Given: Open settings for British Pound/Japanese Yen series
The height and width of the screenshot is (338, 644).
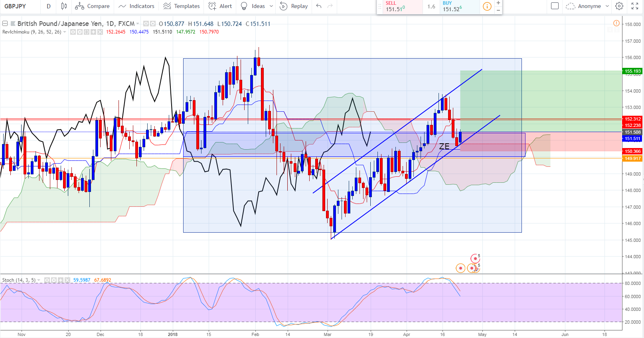Looking at the screenshot, I should tap(152, 24).
